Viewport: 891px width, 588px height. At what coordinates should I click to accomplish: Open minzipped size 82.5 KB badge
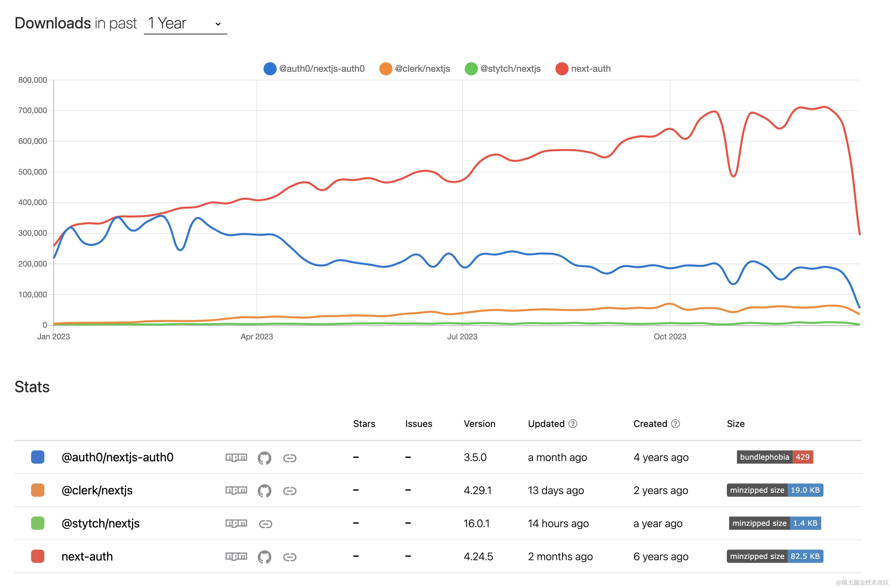pyautogui.click(x=774, y=556)
